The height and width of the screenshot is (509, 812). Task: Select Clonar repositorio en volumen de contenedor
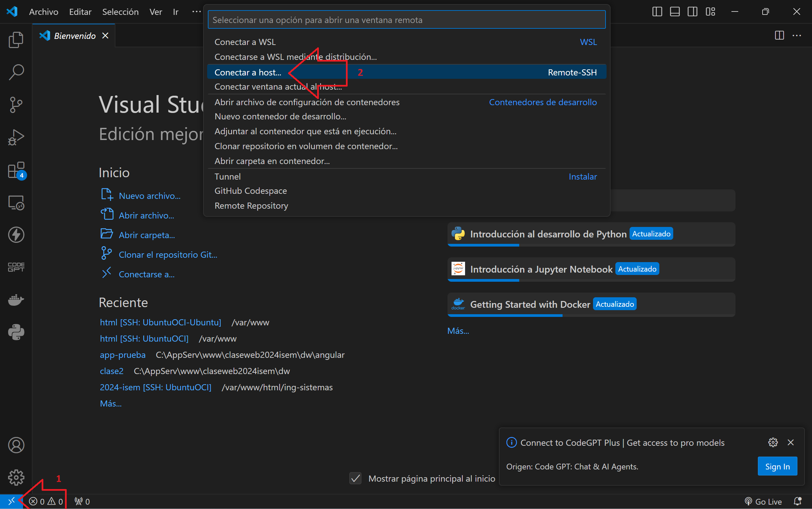click(406, 146)
